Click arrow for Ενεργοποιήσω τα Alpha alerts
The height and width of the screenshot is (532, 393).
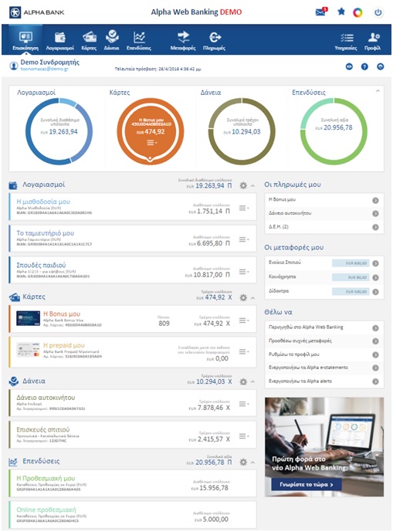375,381
